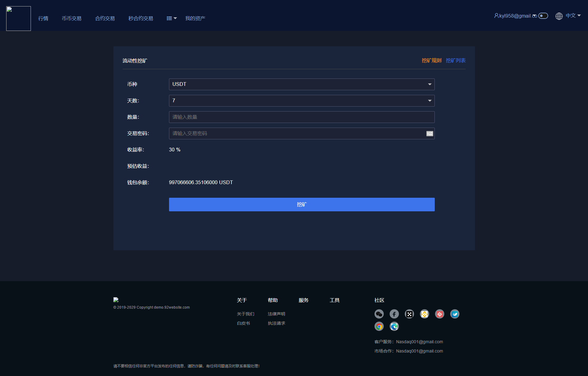Image resolution: width=588 pixels, height=376 pixels.
Task: Open 我的资产 my assets menu
Action: click(x=195, y=19)
